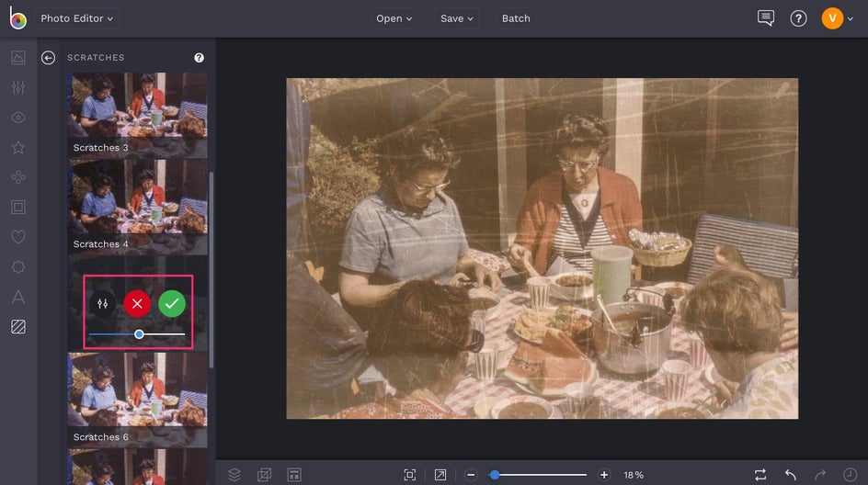Zoom in with the plus button
This screenshot has width=868, height=485.
[x=604, y=475]
